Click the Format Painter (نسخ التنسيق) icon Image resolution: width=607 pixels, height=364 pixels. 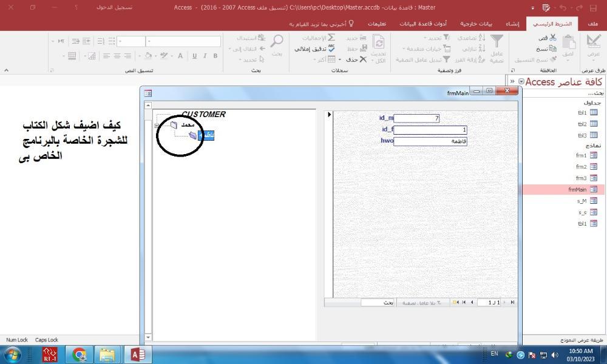point(553,59)
